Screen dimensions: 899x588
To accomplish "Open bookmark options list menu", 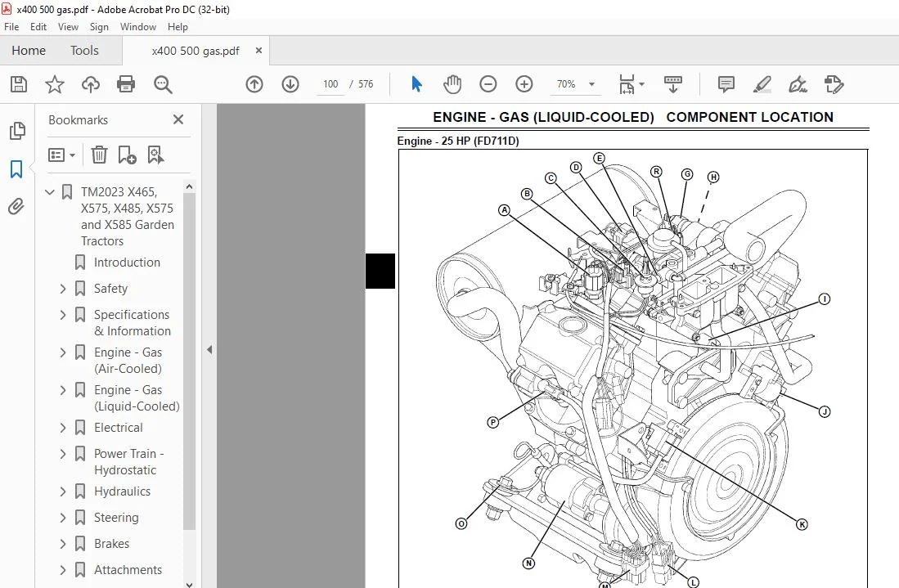I will (x=62, y=155).
